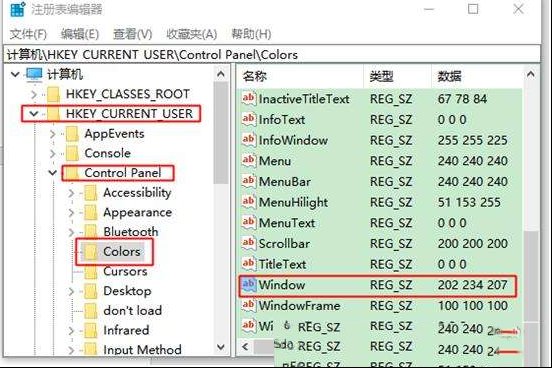
Task: Click the data value 202 234 207
Action: (472, 285)
